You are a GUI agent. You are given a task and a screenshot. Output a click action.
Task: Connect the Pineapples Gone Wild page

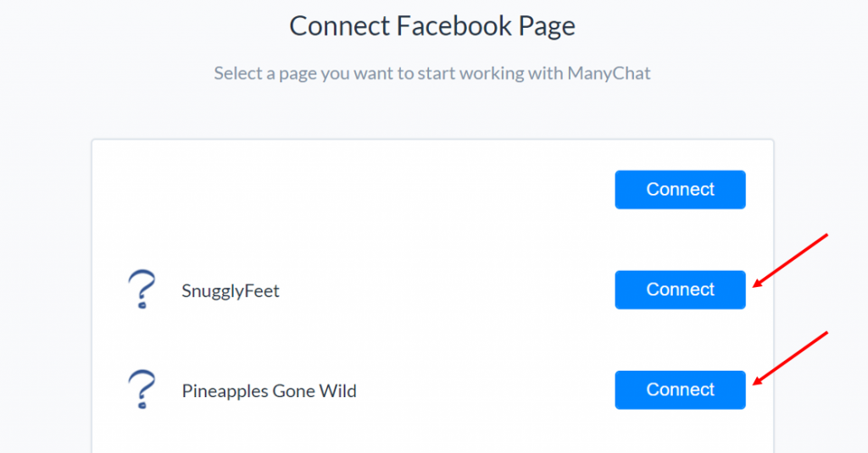coord(680,389)
